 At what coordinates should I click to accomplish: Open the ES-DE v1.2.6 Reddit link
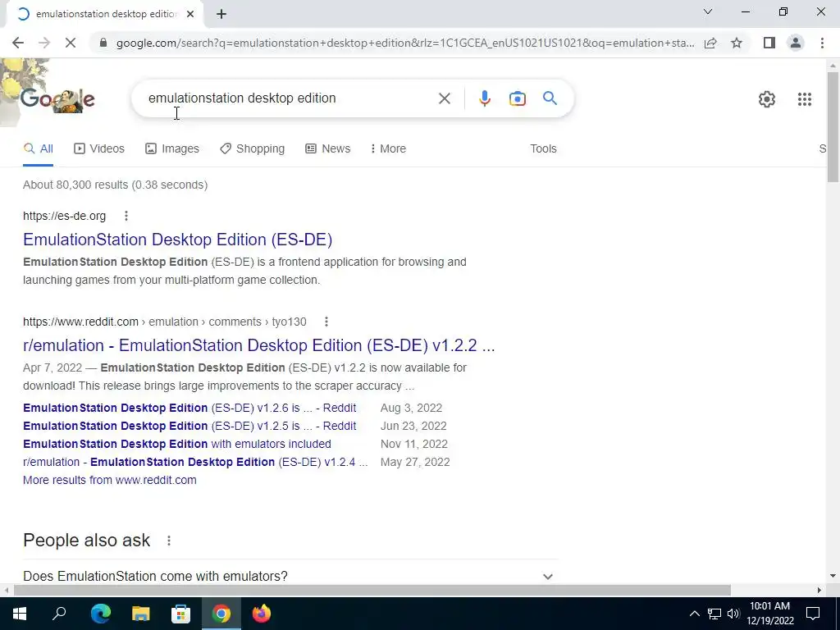point(189,409)
